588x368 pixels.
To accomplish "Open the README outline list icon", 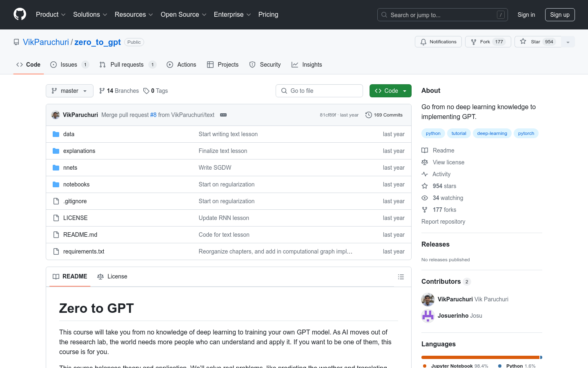I will pyautogui.click(x=401, y=277).
